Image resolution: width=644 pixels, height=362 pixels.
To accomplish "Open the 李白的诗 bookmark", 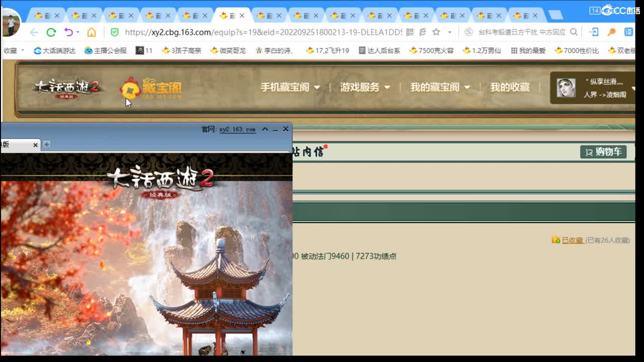I will [x=275, y=50].
